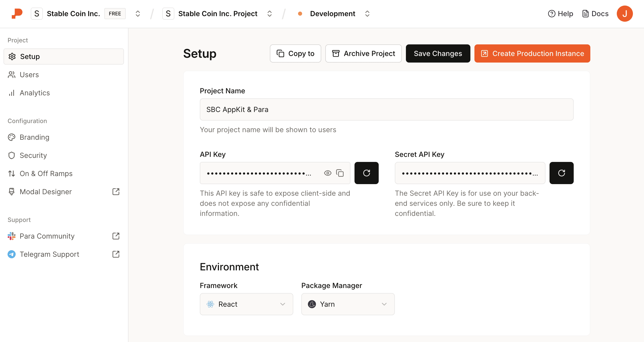
Task: Open the Framework React dropdown
Action: (x=246, y=304)
